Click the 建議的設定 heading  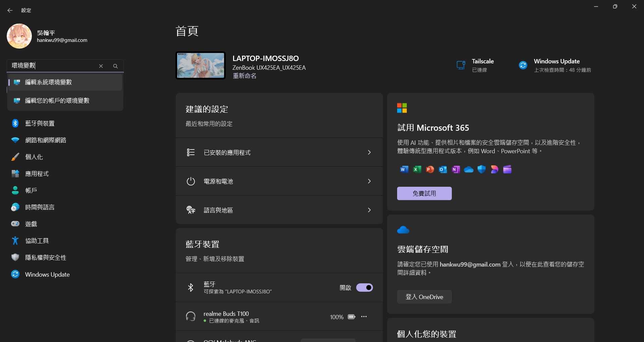click(207, 109)
